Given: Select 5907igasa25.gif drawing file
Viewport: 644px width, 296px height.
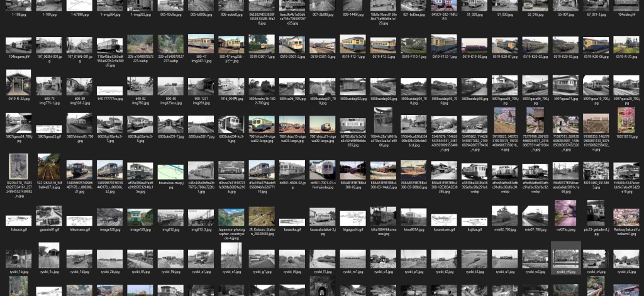Looking at the screenshot, I should coord(49,123).
